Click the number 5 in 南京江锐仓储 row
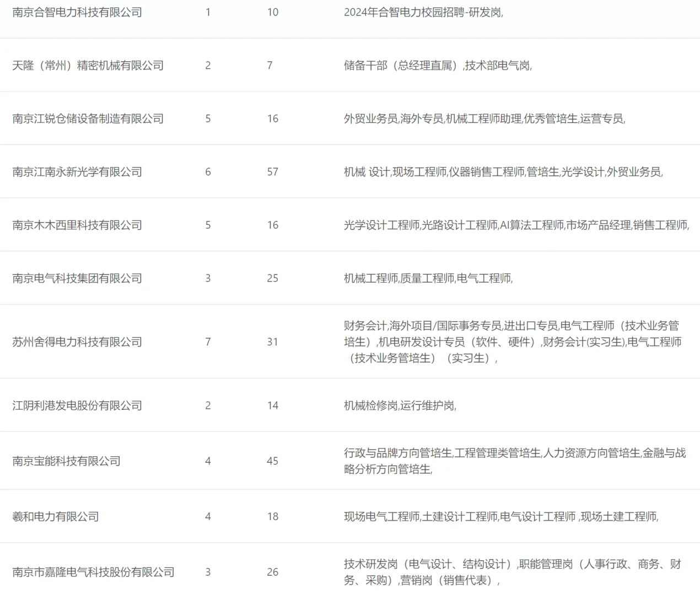Viewport: 700px width, 595px height. point(208,118)
